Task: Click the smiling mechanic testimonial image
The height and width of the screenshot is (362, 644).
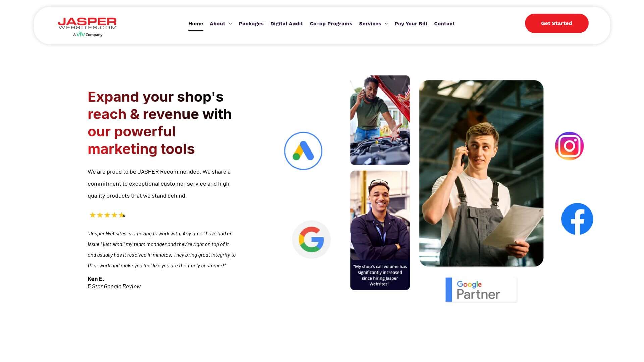Action: click(380, 230)
